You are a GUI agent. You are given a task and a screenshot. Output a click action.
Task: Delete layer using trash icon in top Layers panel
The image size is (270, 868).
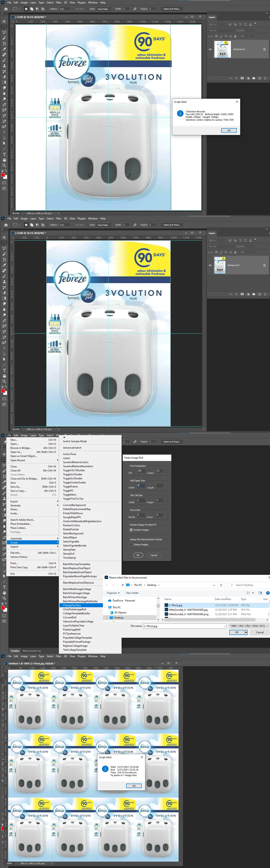tap(265, 78)
